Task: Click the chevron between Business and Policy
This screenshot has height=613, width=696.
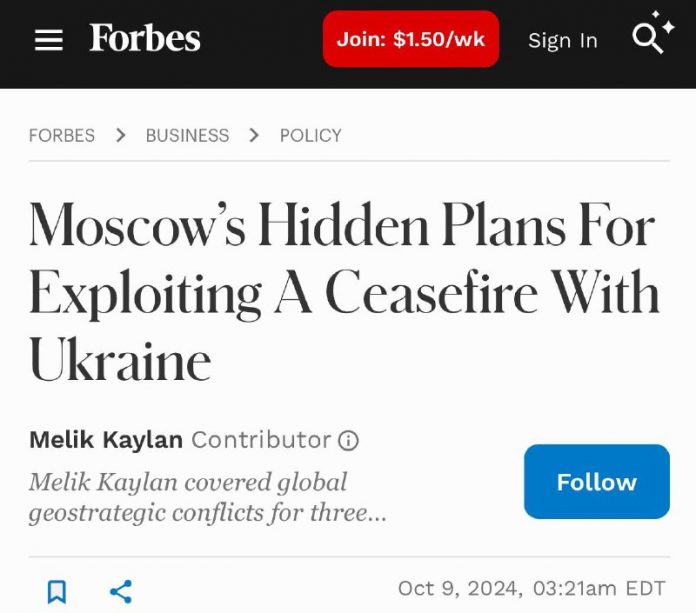Action: tap(254, 135)
